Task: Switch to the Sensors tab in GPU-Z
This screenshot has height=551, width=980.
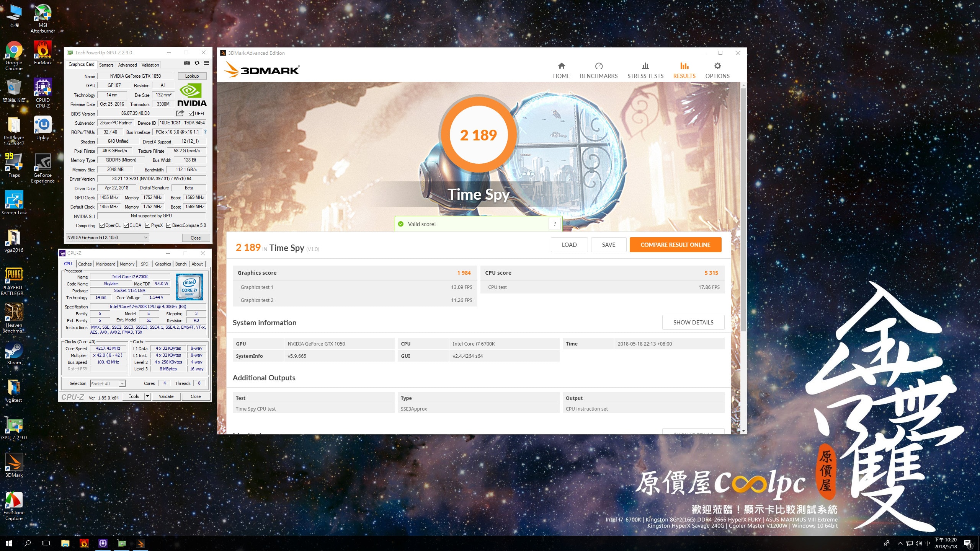Action: (106, 65)
